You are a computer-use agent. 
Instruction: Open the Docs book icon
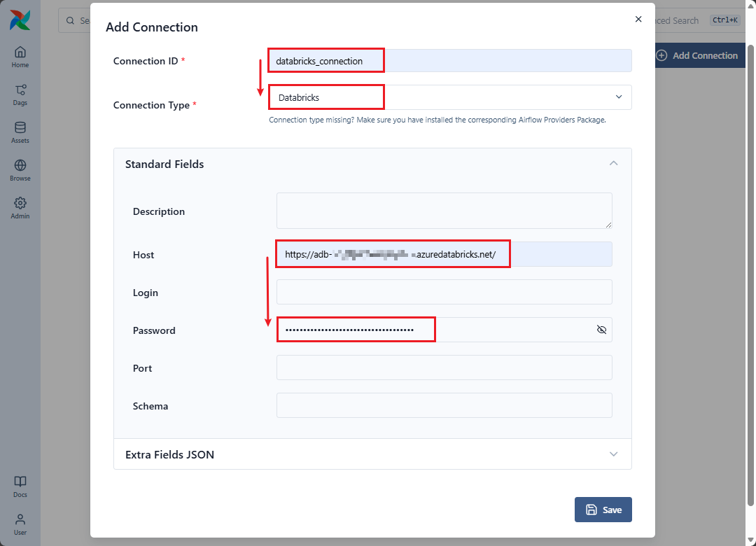tap(20, 486)
